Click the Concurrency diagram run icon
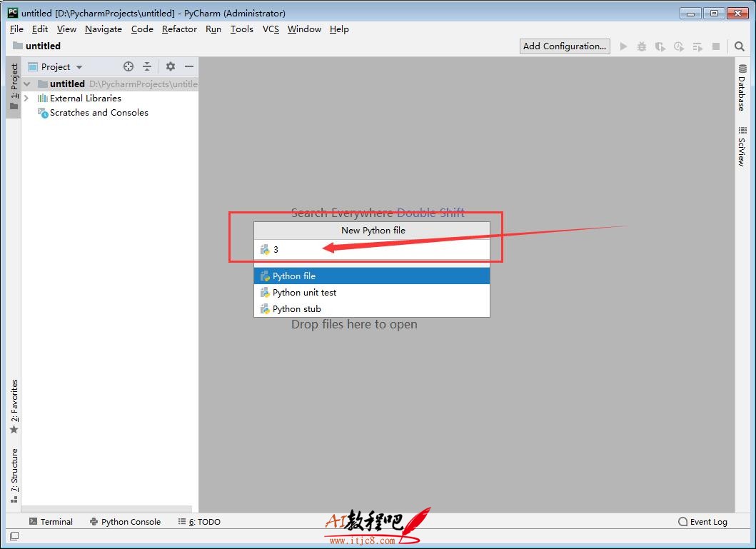 (x=697, y=46)
